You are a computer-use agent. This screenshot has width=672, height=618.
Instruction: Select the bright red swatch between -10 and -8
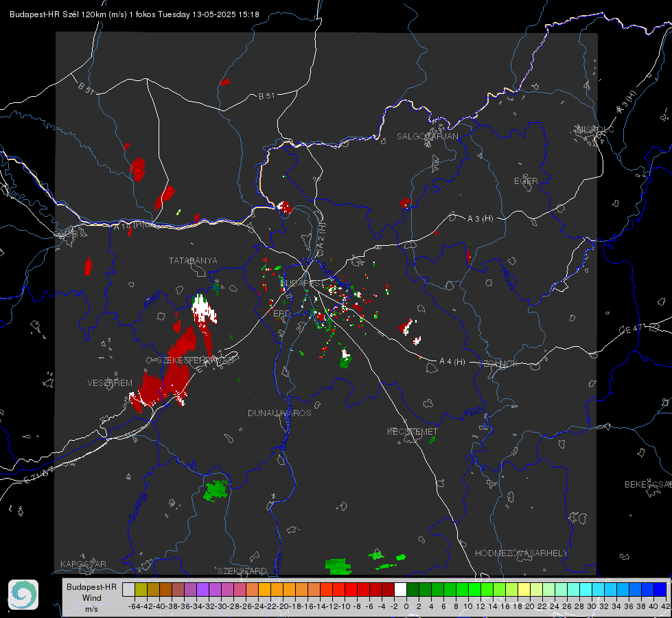(351, 589)
